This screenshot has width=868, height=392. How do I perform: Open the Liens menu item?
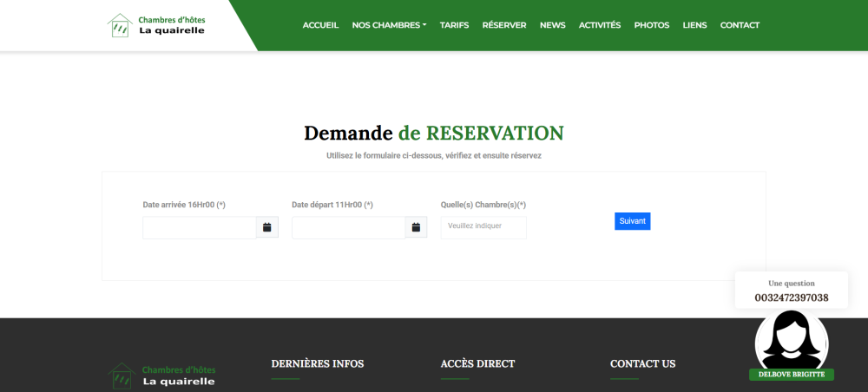point(694,25)
